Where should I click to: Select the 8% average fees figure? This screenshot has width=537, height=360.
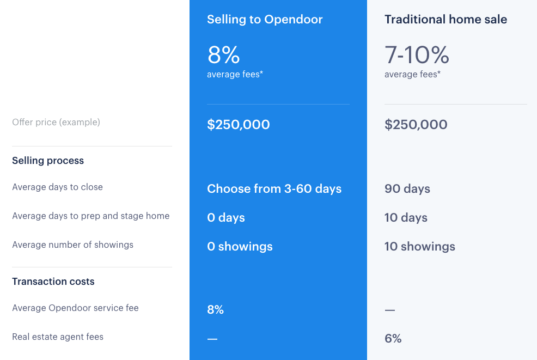pyautogui.click(x=223, y=55)
